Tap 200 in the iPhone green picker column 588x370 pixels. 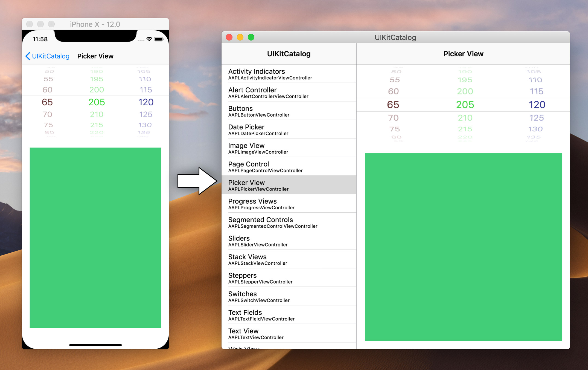[97, 90]
